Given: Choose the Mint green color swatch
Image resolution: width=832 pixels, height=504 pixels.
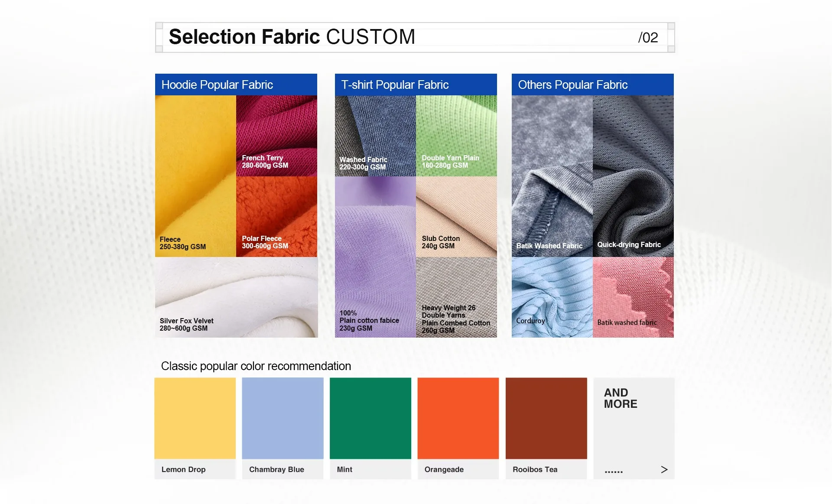Looking at the screenshot, I should coord(370,418).
